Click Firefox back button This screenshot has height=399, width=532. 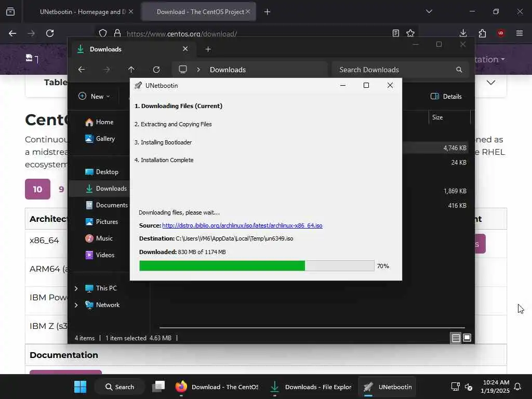pos(12,33)
